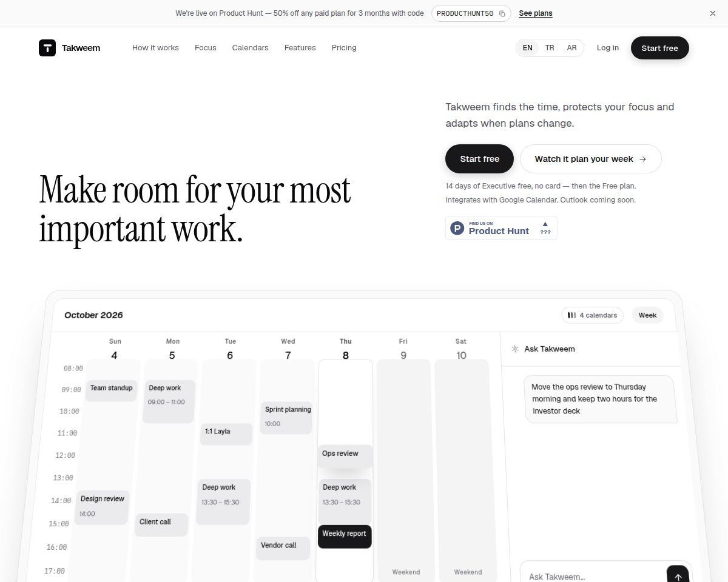Screen dimensions: 728x582
Task: Click the Product Hunt badge
Action: click(501, 228)
